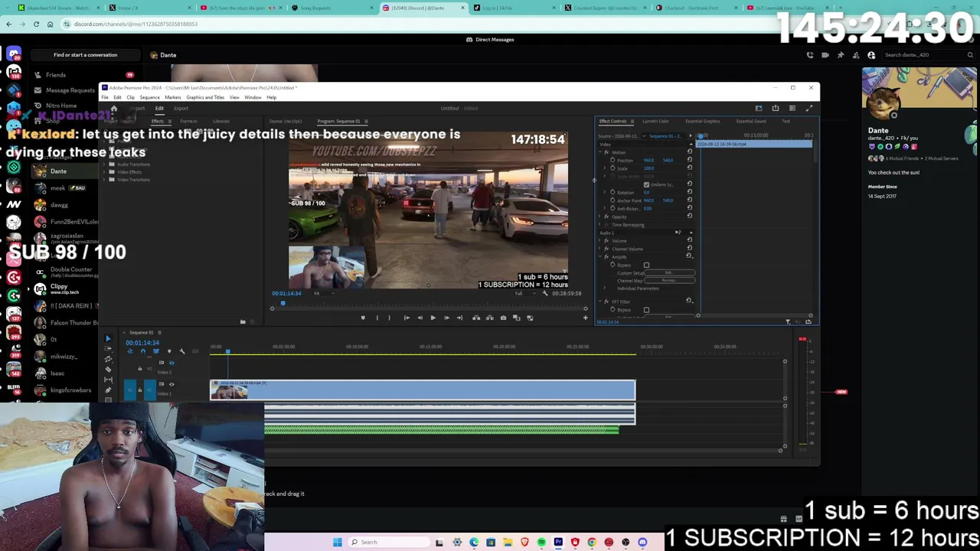Screen dimensions: 980x551
Task: Open Premiere's Sequence menu
Action: click(x=149, y=97)
